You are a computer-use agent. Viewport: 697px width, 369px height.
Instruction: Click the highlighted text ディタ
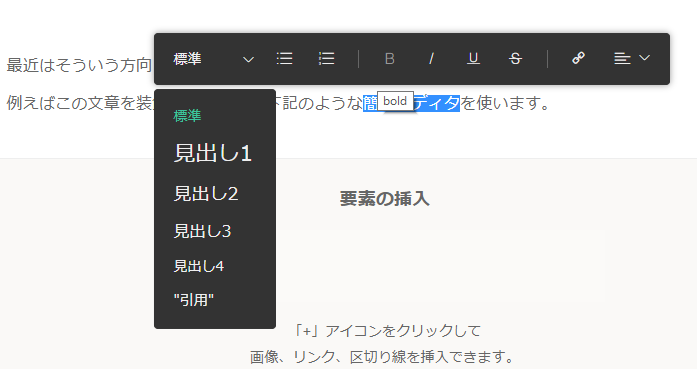[437, 103]
